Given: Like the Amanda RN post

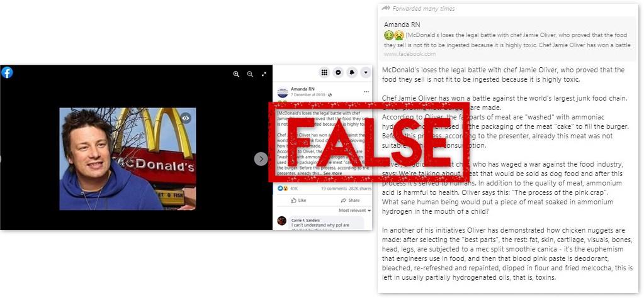Looking at the screenshot, I should tap(298, 201).
